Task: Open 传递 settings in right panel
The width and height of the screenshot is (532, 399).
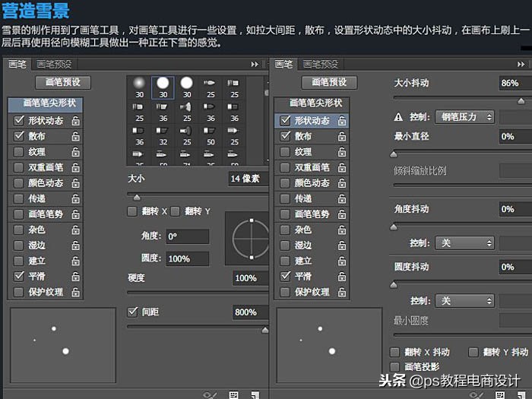Action: click(303, 199)
